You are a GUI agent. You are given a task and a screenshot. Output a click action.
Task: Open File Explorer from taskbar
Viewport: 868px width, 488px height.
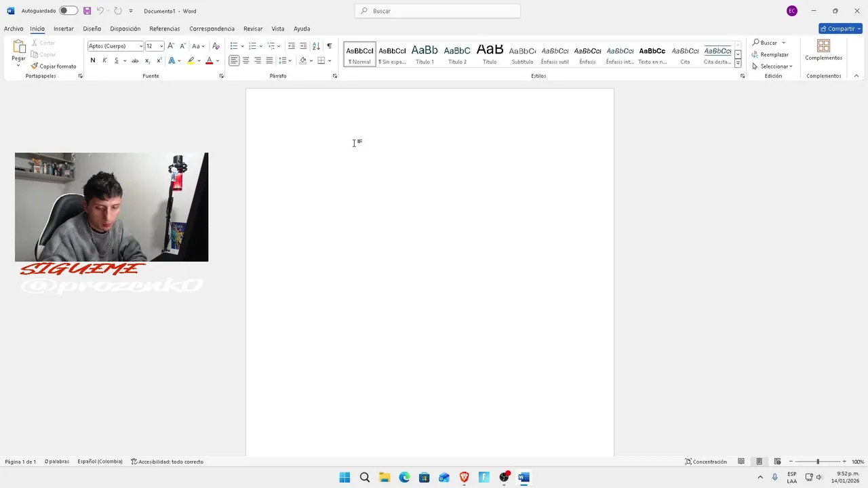pyautogui.click(x=384, y=477)
